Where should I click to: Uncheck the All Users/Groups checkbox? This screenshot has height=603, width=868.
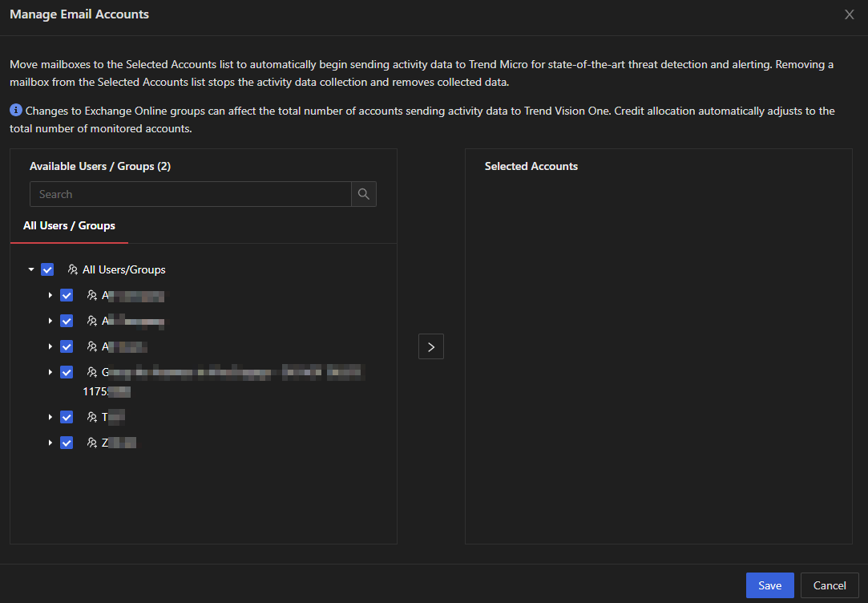[x=47, y=270]
